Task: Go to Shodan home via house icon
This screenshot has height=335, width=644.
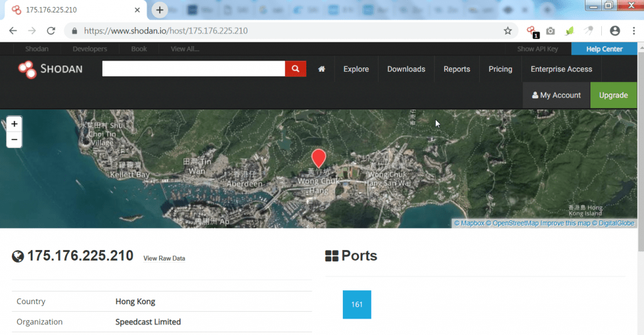Action: [x=321, y=69]
